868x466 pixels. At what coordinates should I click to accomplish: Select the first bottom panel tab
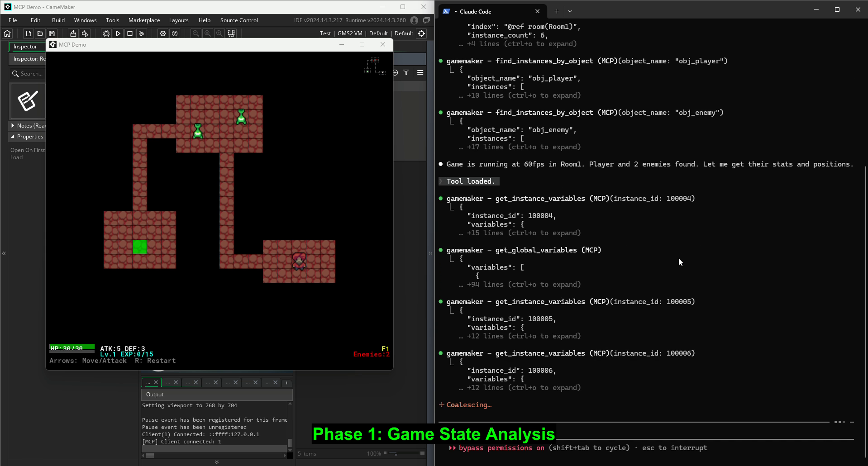152,383
